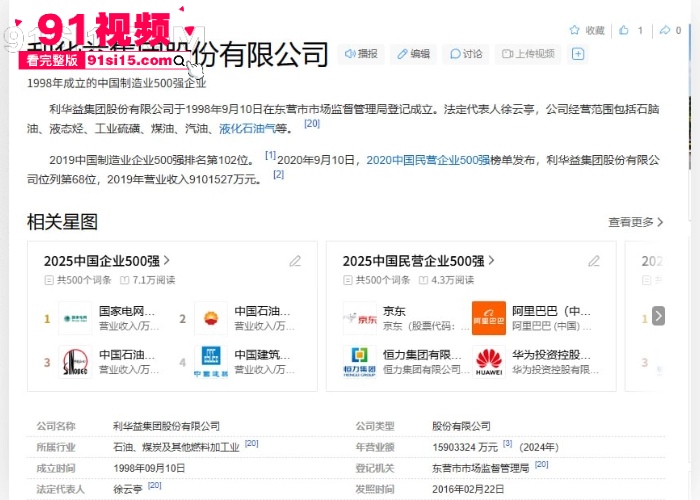This screenshot has width=700, height=500.
Task: Select the 华为投资控股… entry name
Action: point(551,355)
